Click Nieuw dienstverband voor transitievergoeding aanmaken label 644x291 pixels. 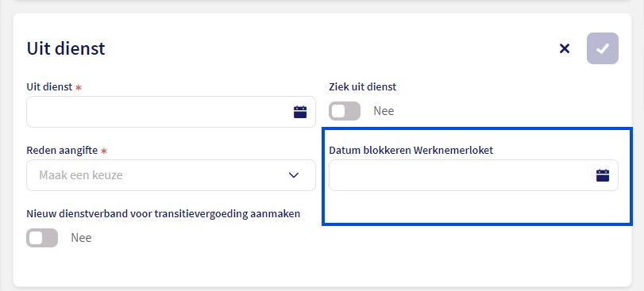pos(164,214)
